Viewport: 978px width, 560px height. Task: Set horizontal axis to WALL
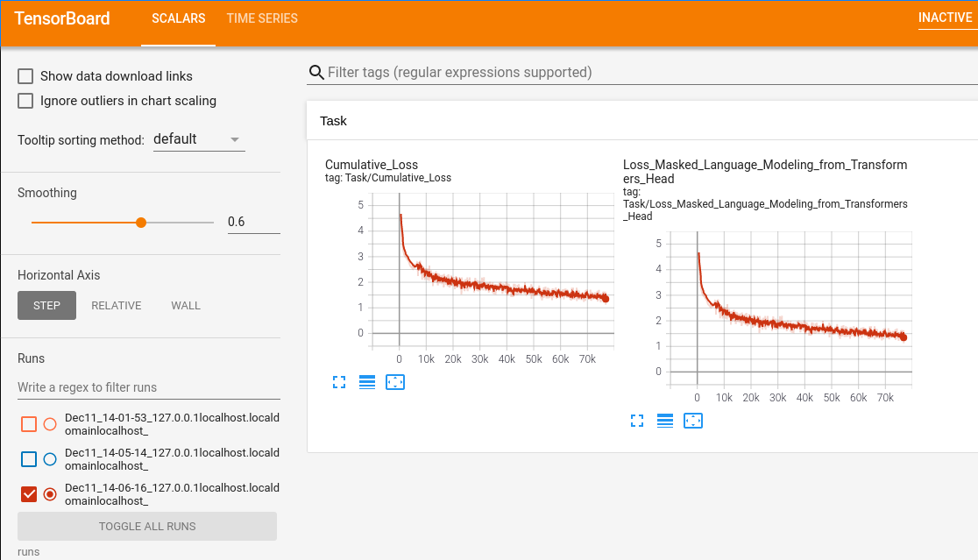pyautogui.click(x=186, y=306)
